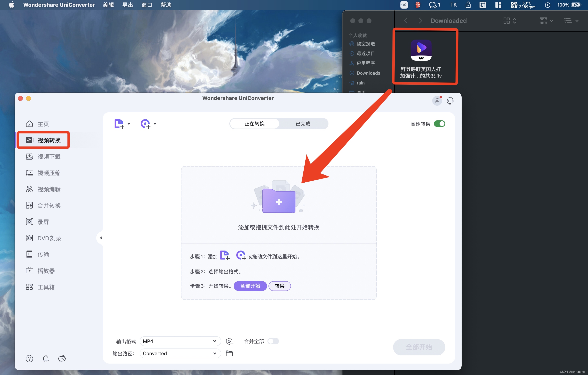Open the output format settings gear icon
The image size is (588, 375).
click(x=230, y=341)
